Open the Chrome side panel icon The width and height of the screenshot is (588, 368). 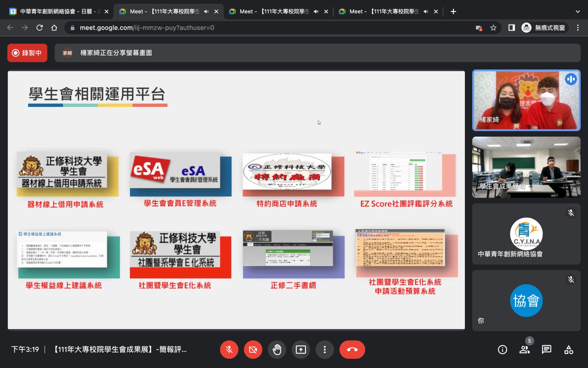pos(511,28)
